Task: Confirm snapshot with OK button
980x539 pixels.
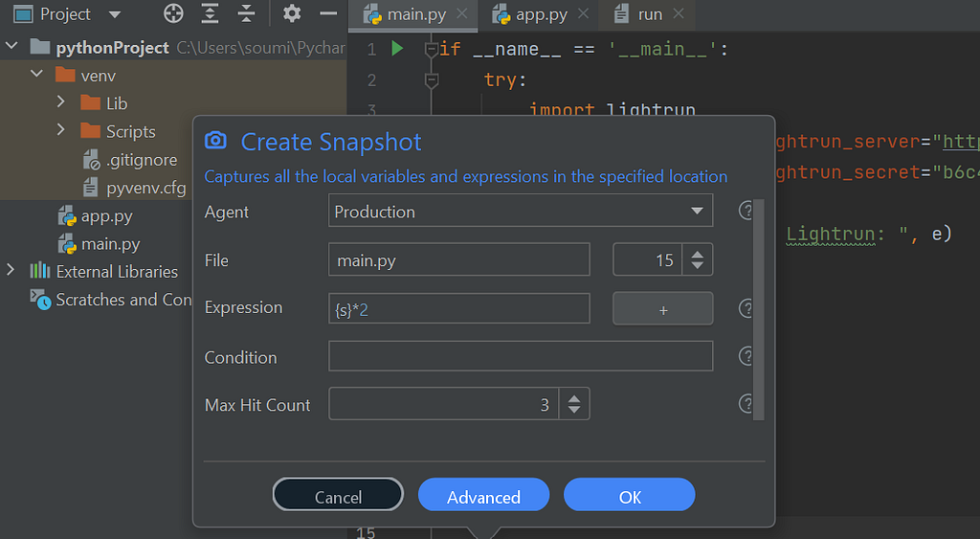Action: [630, 495]
